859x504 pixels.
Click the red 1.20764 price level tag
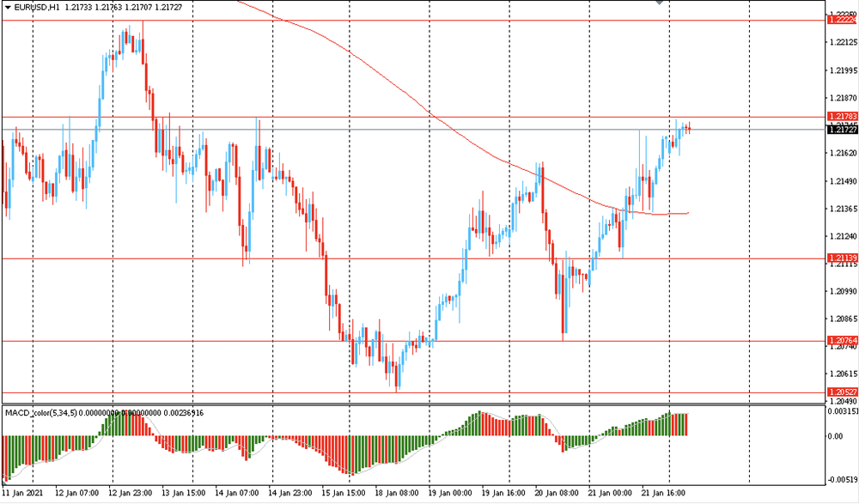pos(842,341)
